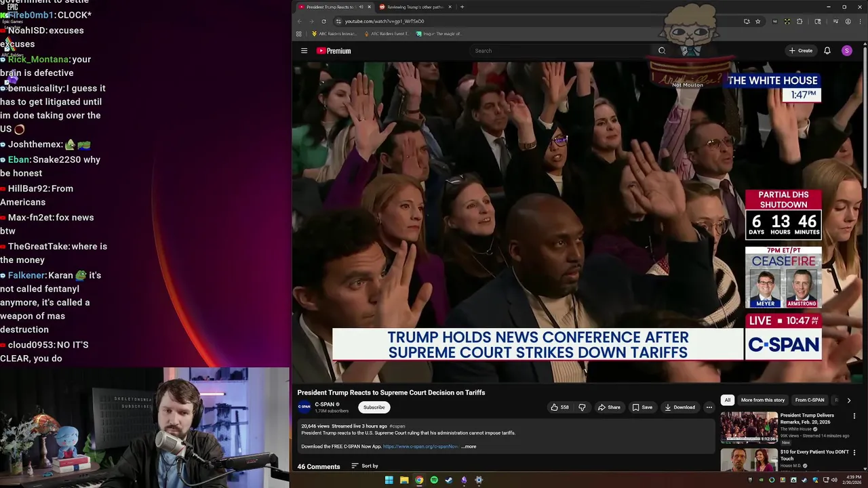This screenshot has height=488, width=868.
Task: Subscribe to C-SPAN channel
Action: (374, 407)
